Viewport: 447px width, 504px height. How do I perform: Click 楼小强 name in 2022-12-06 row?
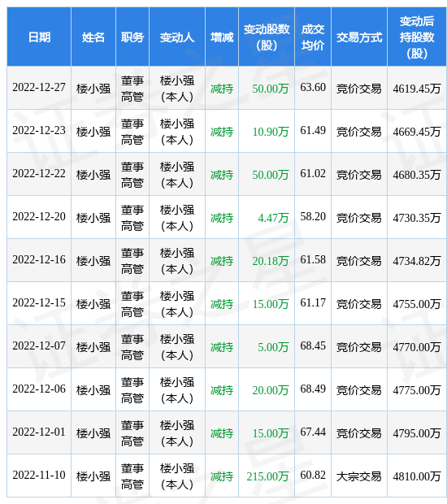[x=93, y=390]
